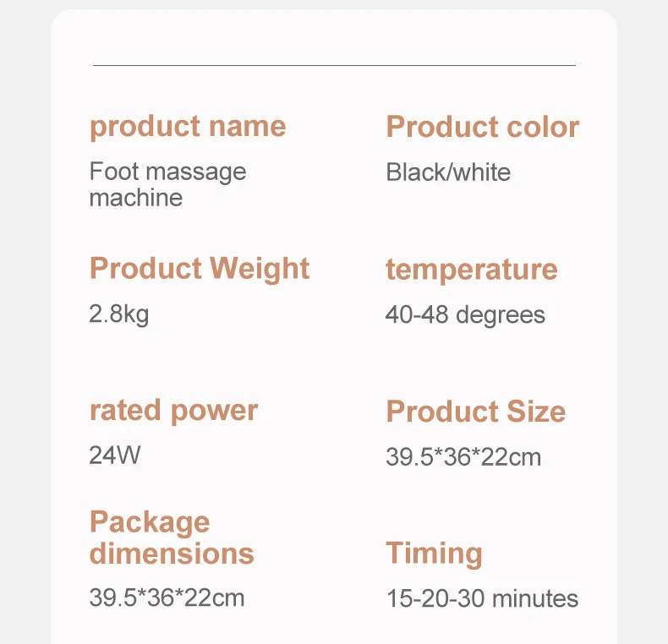The width and height of the screenshot is (668, 644).
Task: Click the 'Product color' heading
Action: pos(483,127)
